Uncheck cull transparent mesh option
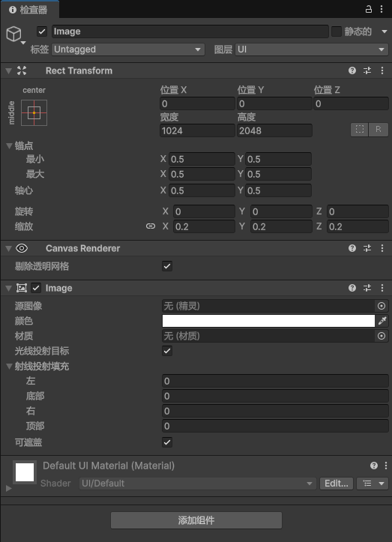 pyautogui.click(x=167, y=266)
